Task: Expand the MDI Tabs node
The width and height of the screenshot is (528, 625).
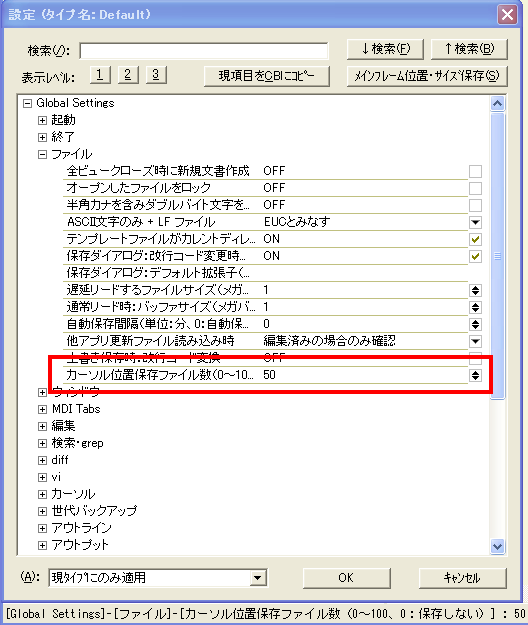Action: click(x=42, y=409)
